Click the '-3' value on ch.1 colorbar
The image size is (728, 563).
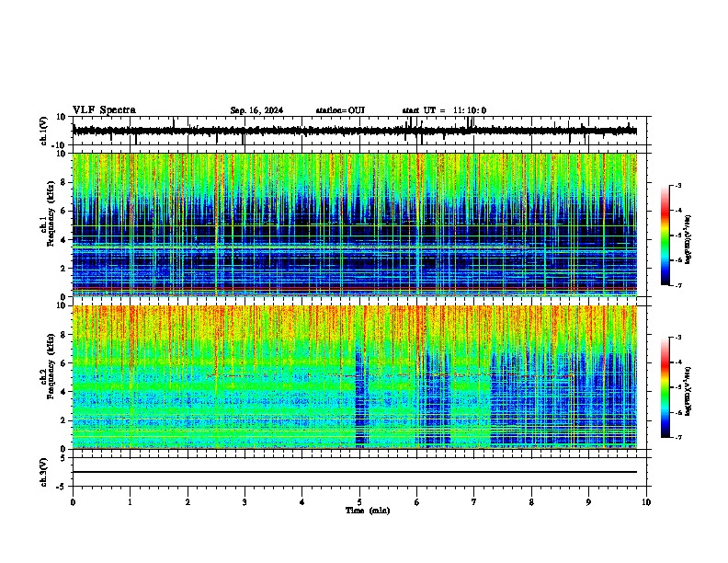point(677,185)
